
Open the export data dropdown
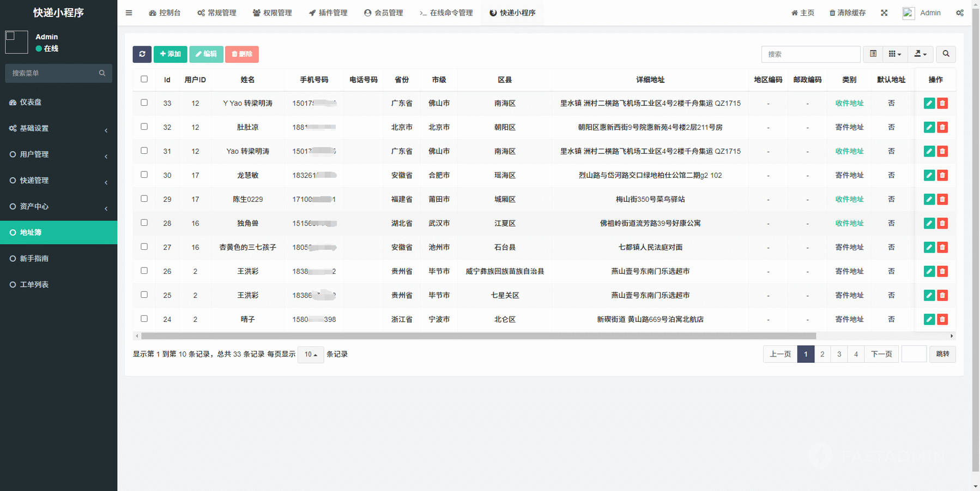[x=920, y=54]
